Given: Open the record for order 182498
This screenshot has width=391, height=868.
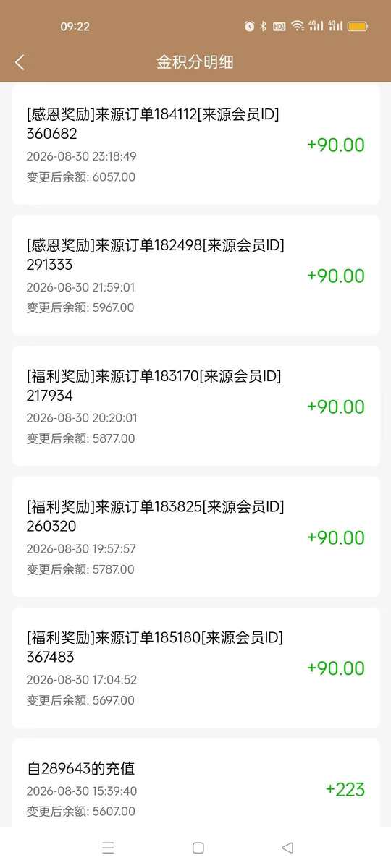Looking at the screenshot, I should (x=195, y=275).
